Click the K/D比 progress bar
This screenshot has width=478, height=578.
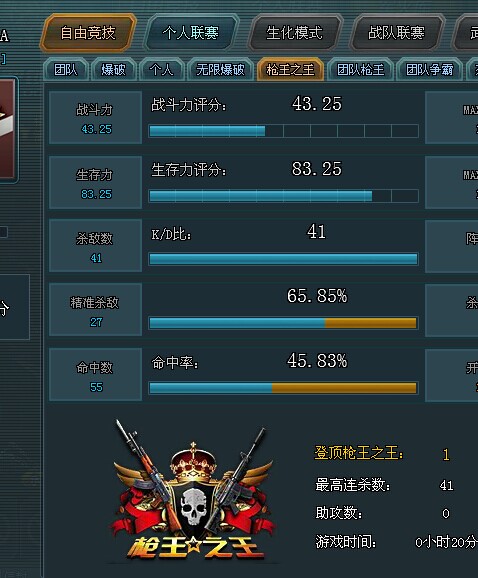pos(283,259)
